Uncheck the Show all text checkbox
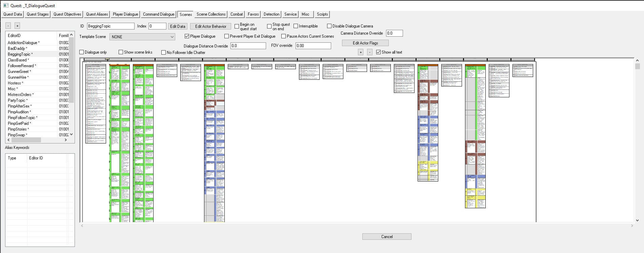 (379, 52)
